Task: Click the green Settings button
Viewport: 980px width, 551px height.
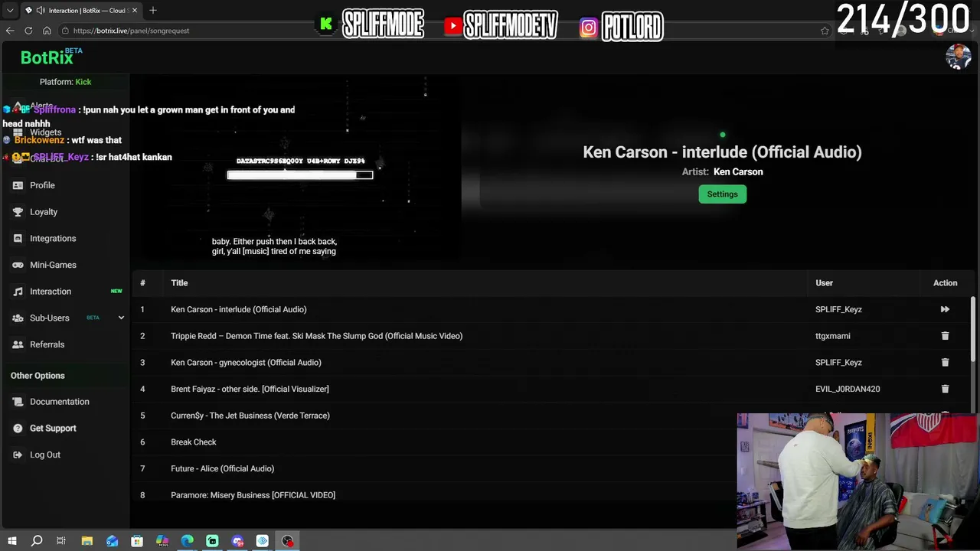Action: tap(722, 194)
